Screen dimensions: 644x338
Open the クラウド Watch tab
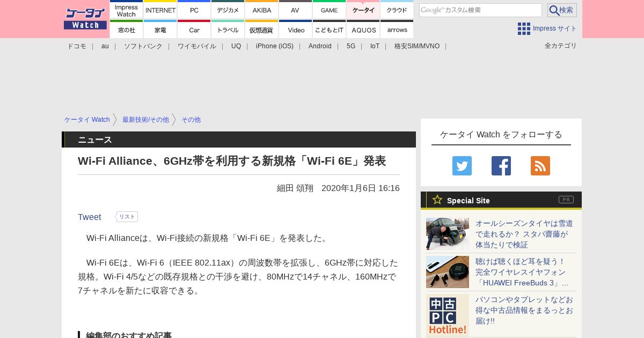tap(397, 10)
